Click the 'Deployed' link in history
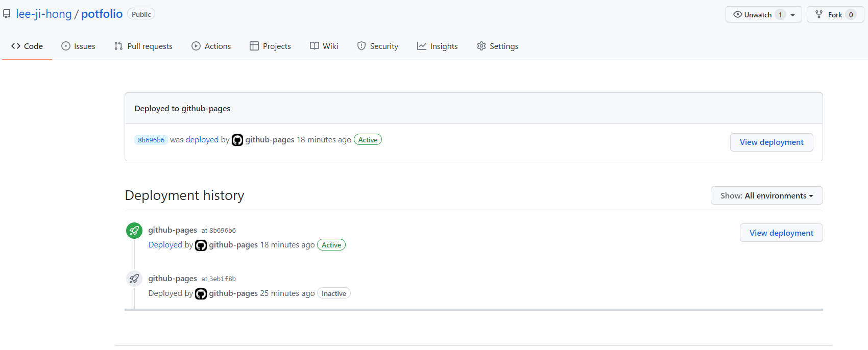 [x=165, y=245]
